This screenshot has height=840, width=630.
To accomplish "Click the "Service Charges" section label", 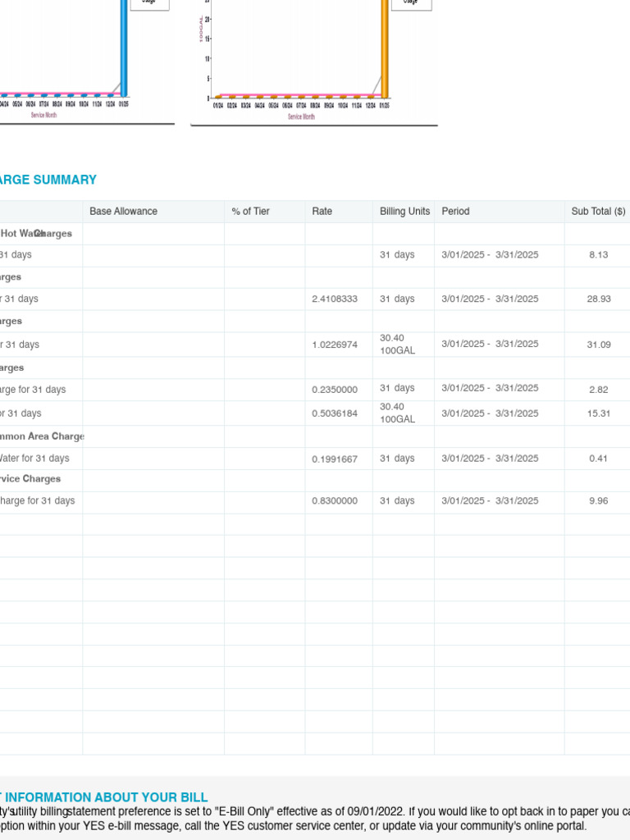I will point(30,479).
